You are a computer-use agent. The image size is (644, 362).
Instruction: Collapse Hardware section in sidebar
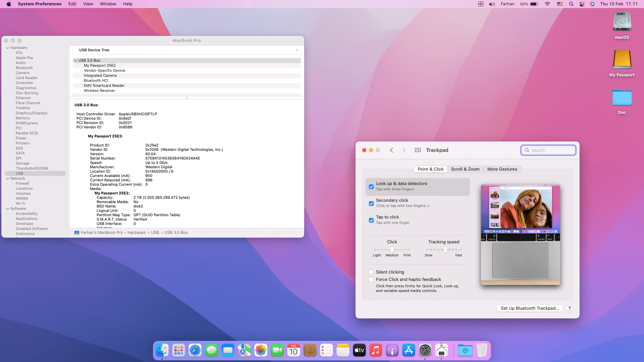7,48
